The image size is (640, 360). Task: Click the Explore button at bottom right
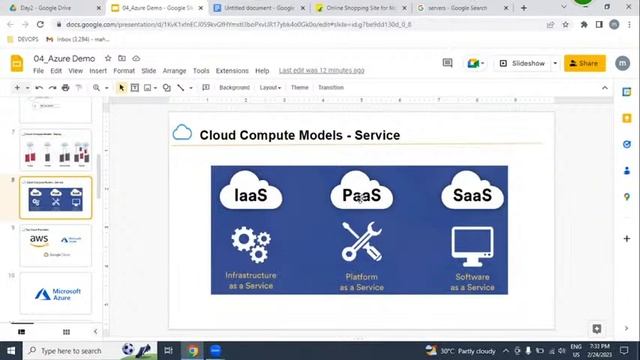click(597, 329)
